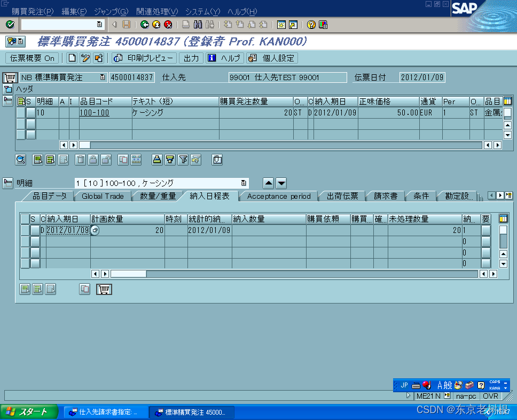Click the red Cancel icon

(x=168, y=25)
